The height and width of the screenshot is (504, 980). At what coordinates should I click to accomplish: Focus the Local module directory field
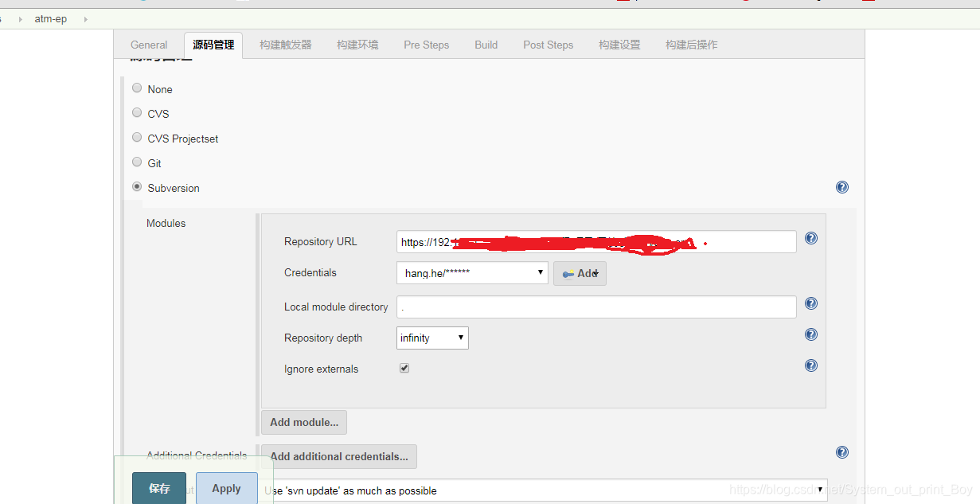(x=596, y=307)
